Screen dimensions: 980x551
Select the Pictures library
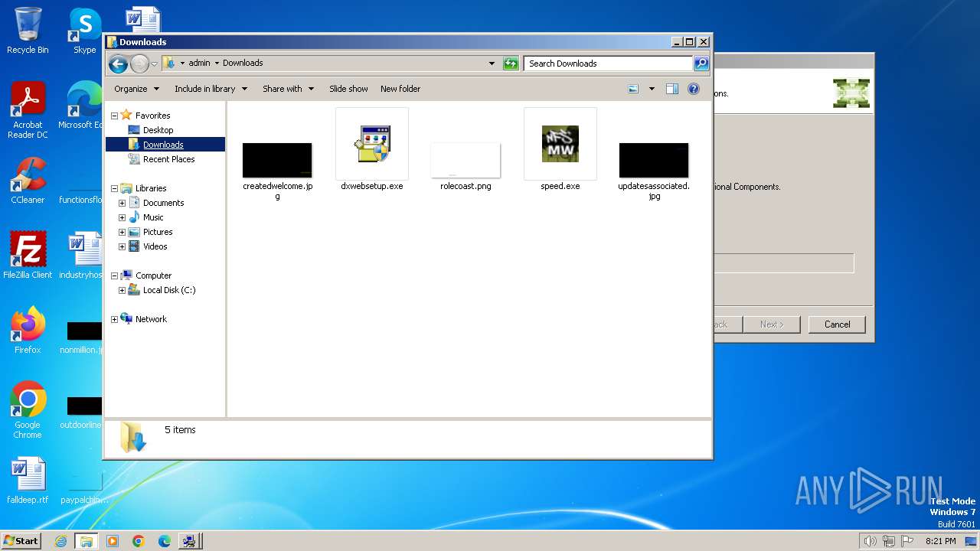(x=158, y=232)
